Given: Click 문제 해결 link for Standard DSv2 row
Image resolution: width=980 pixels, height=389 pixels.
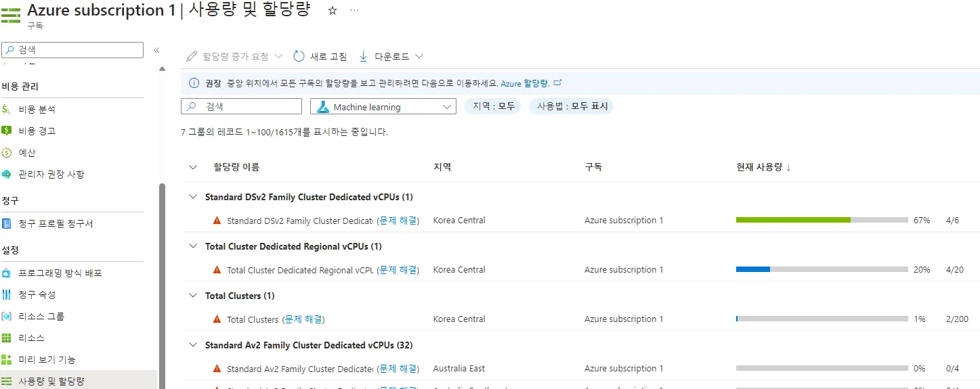Looking at the screenshot, I should point(398,221).
